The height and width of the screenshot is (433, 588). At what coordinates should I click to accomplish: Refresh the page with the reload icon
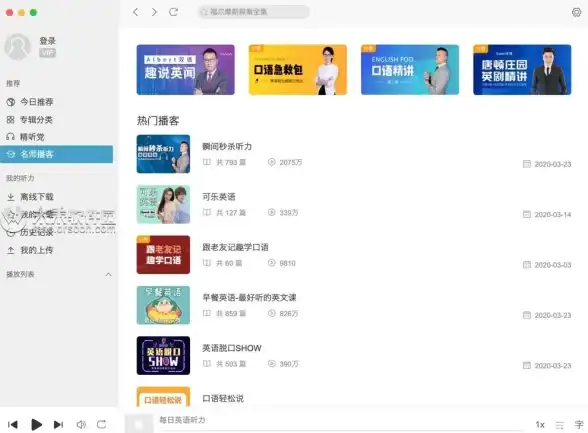(173, 12)
